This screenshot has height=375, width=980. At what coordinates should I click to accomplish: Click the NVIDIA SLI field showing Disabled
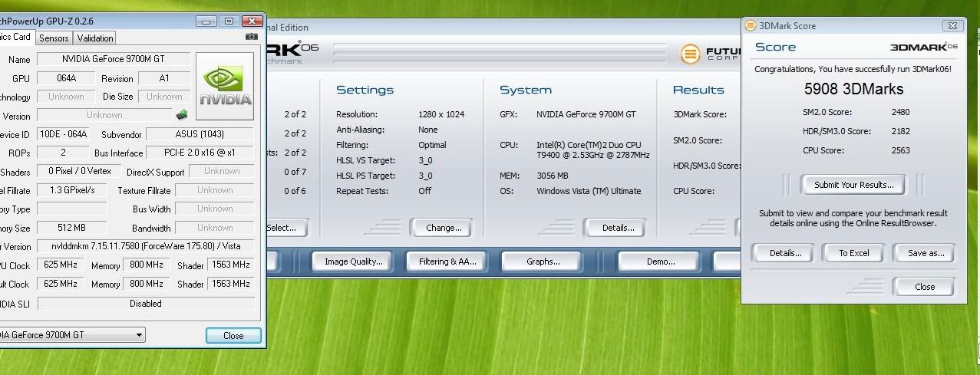146,304
